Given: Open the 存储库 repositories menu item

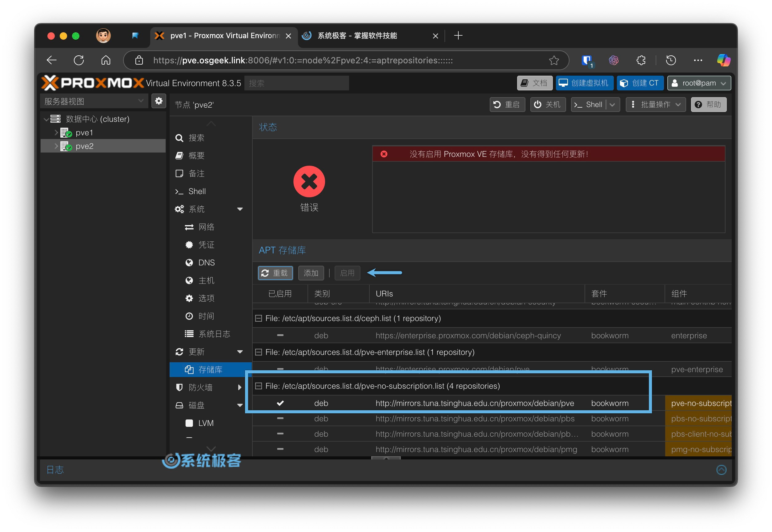Looking at the screenshot, I should (210, 370).
